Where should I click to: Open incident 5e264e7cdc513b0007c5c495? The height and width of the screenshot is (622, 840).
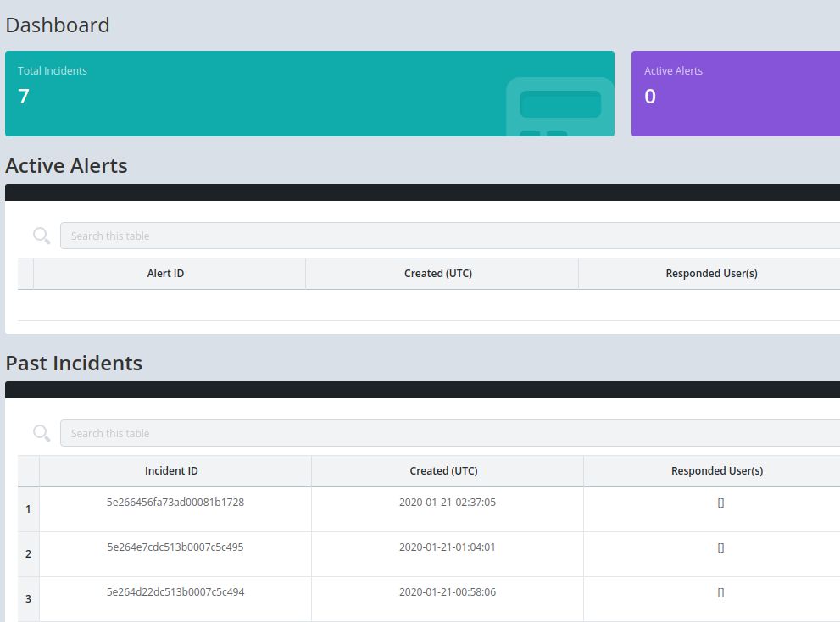pos(174,547)
